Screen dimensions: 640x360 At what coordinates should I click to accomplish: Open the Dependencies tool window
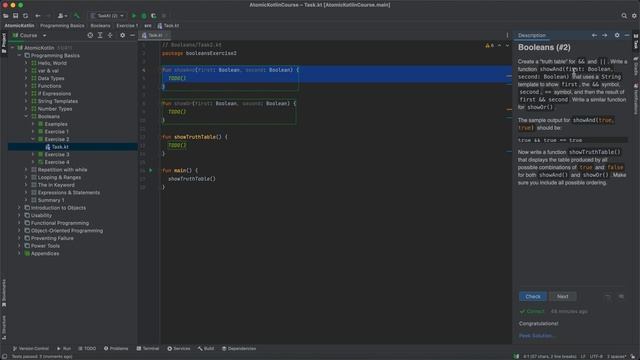[x=239, y=349]
